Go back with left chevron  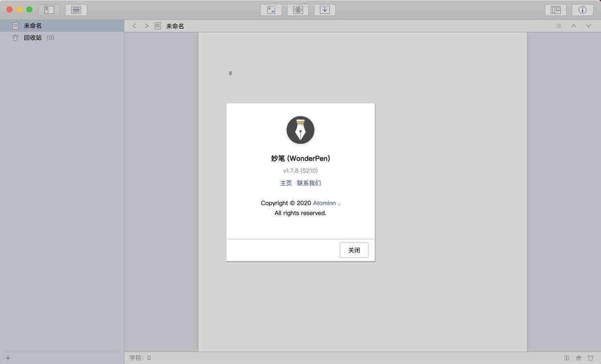134,26
